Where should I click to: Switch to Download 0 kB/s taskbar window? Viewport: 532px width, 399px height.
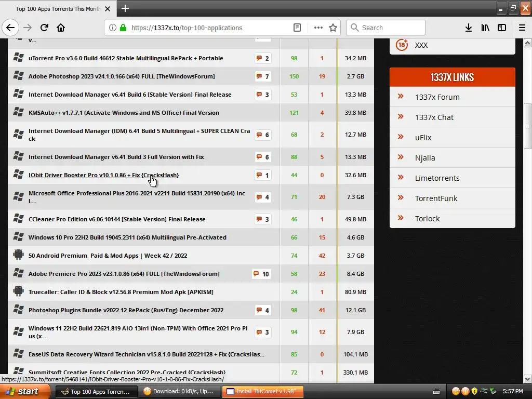181,392
